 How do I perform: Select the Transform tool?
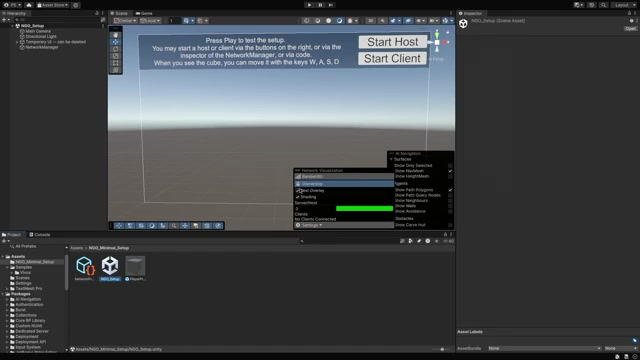116,70
